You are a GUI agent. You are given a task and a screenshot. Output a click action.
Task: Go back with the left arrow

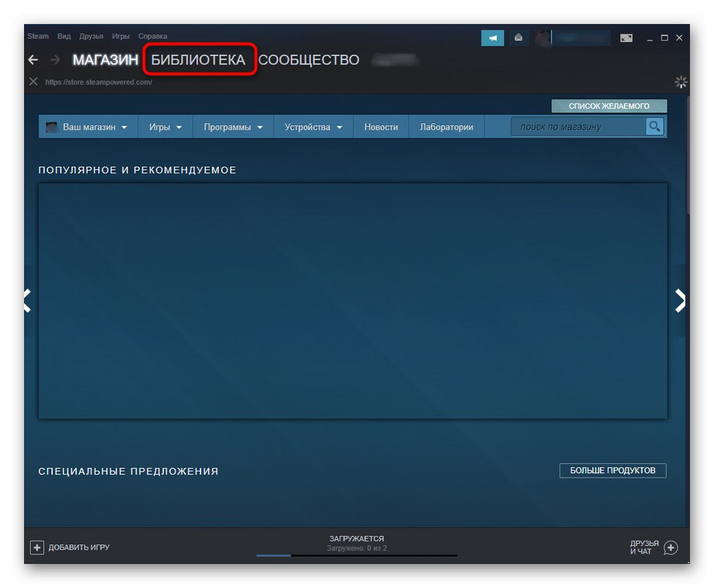coord(33,59)
